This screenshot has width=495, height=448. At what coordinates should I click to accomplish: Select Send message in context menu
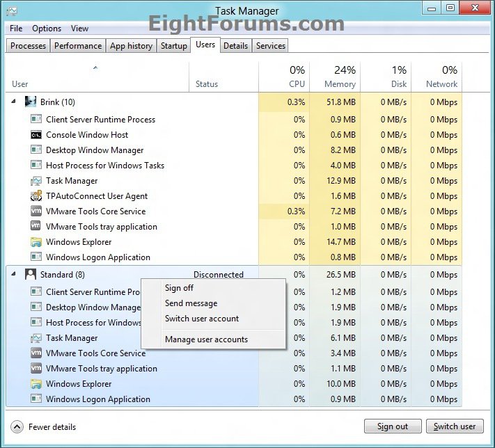pos(191,303)
